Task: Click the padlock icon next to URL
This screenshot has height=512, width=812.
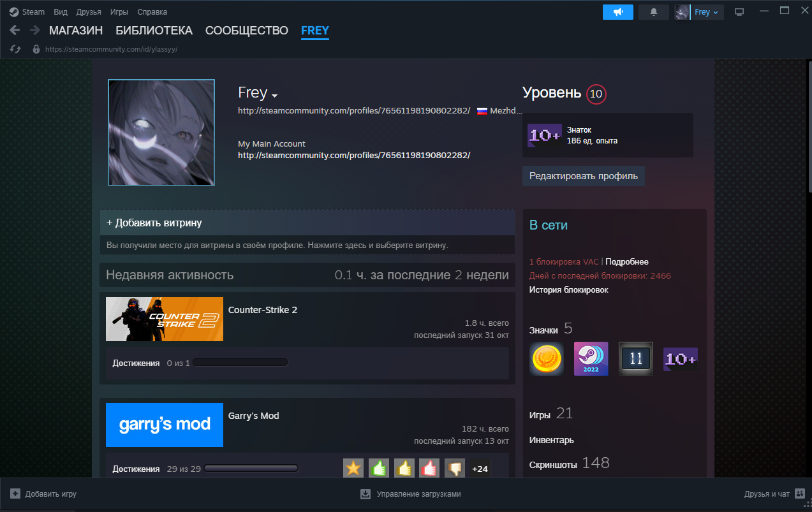Action: click(x=36, y=48)
